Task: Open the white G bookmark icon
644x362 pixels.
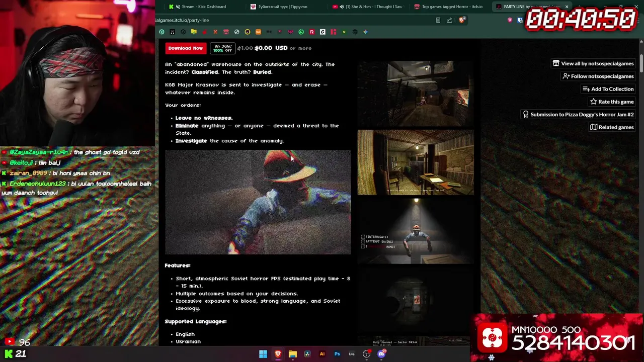Action: point(323,32)
